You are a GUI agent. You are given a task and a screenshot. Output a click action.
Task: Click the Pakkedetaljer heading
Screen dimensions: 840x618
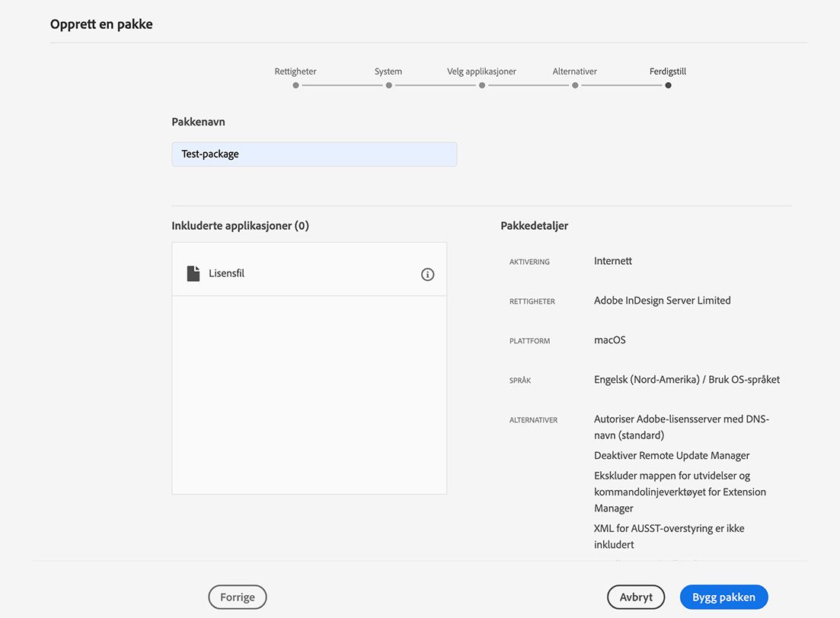535,225
